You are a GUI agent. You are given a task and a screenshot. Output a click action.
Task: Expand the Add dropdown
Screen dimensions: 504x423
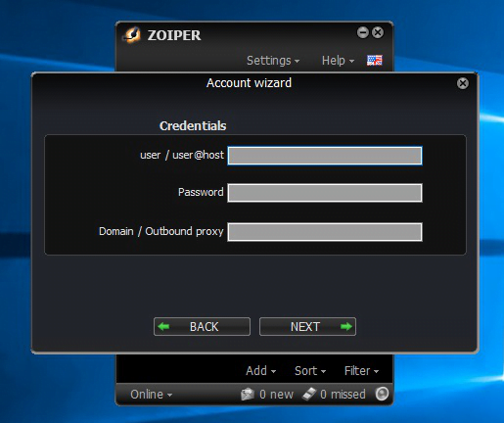(260, 371)
